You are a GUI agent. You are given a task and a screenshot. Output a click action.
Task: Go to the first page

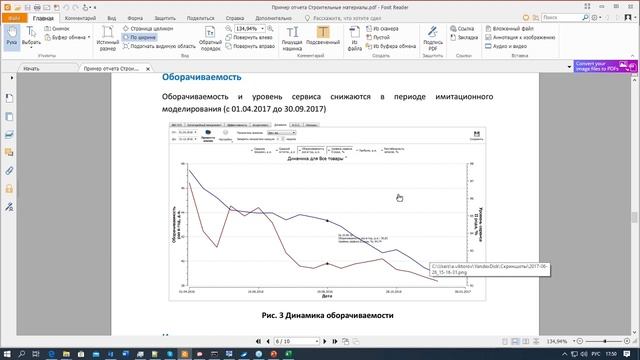pyautogui.click(x=258, y=341)
